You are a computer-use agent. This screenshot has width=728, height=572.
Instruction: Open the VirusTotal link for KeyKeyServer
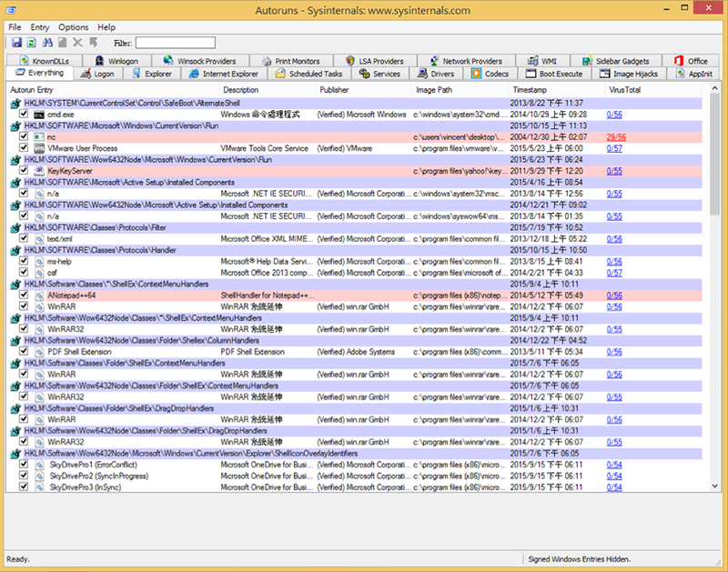[614, 171]
